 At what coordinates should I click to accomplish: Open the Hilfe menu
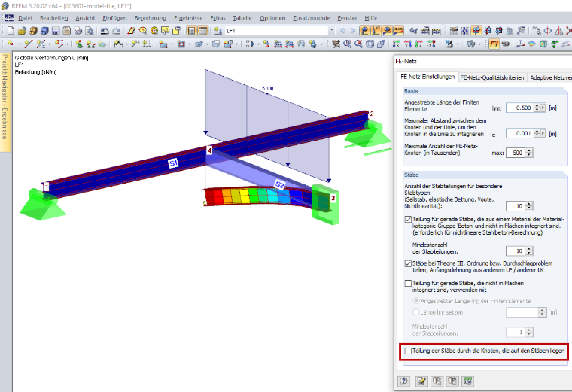click(x=370, y=18)
